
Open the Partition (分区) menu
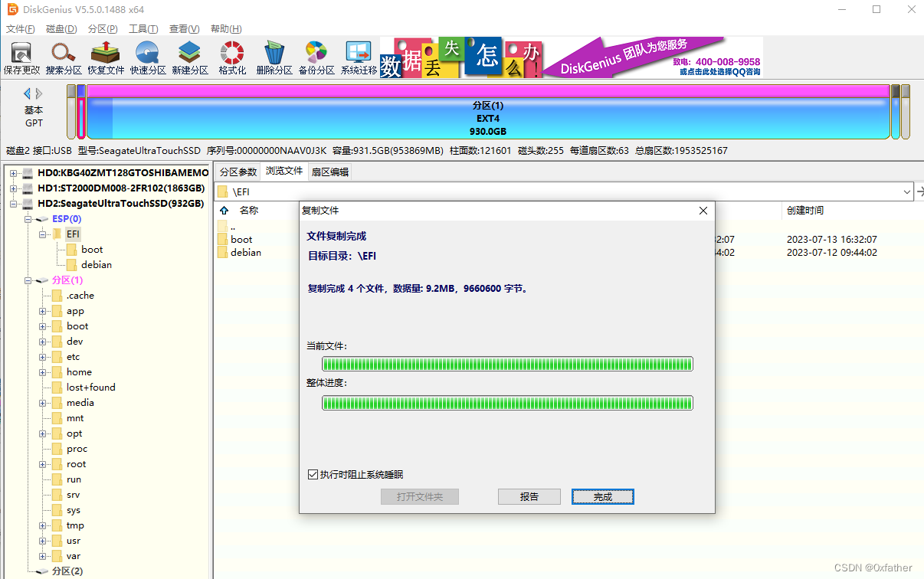(103, 29)
